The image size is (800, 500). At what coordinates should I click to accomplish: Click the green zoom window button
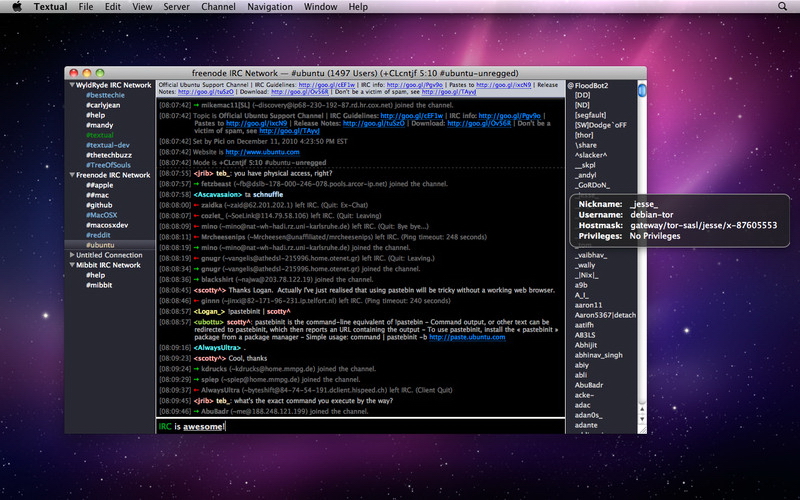click(102, 73)
